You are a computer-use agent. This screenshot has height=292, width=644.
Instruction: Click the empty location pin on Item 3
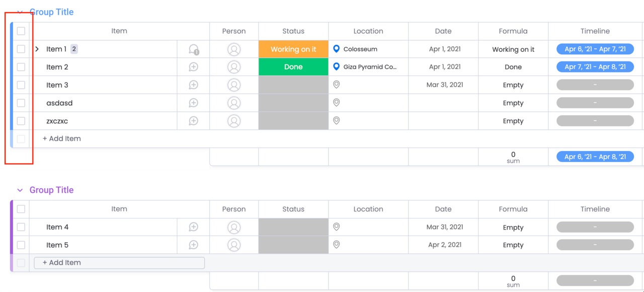click(x=336, y=85)
